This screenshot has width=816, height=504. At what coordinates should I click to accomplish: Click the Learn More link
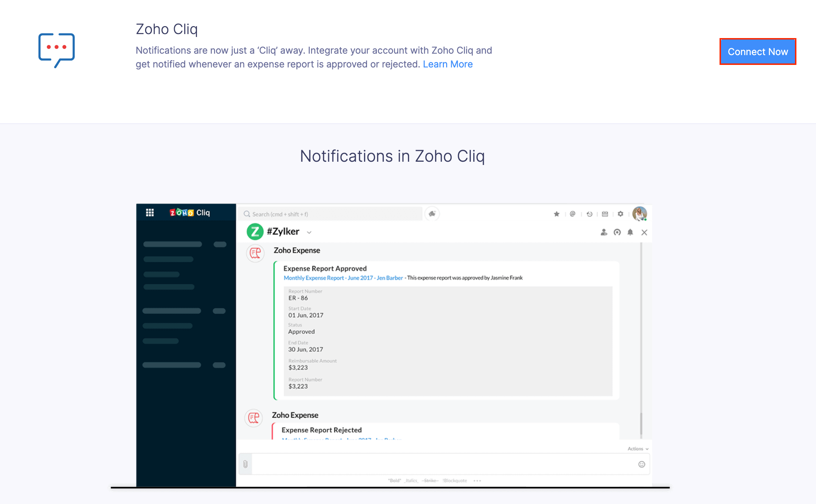[448, 64]
